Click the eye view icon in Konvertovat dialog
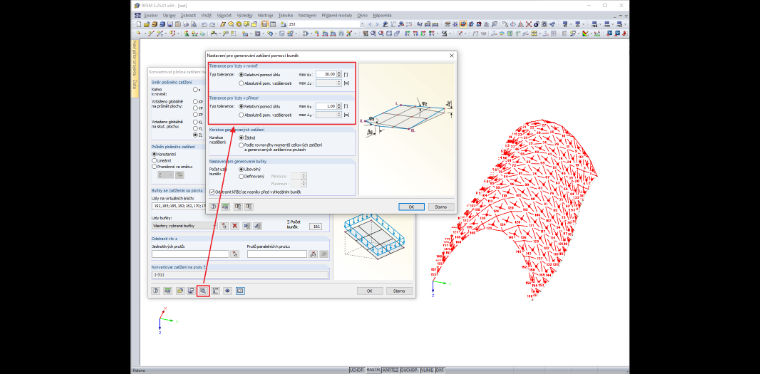The width and height of the screenshot is (760, 374). 228,291
